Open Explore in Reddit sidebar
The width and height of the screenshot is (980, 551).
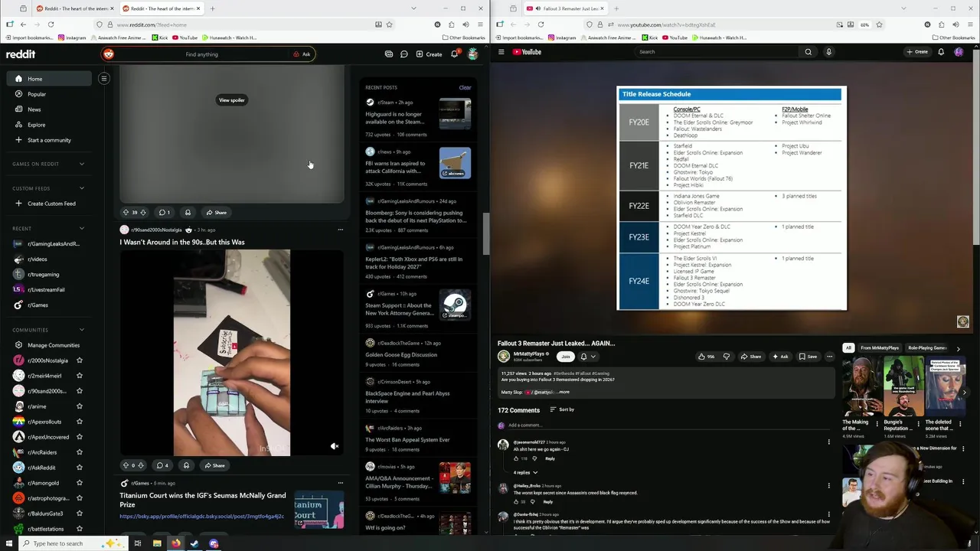[x=36, y=125]
